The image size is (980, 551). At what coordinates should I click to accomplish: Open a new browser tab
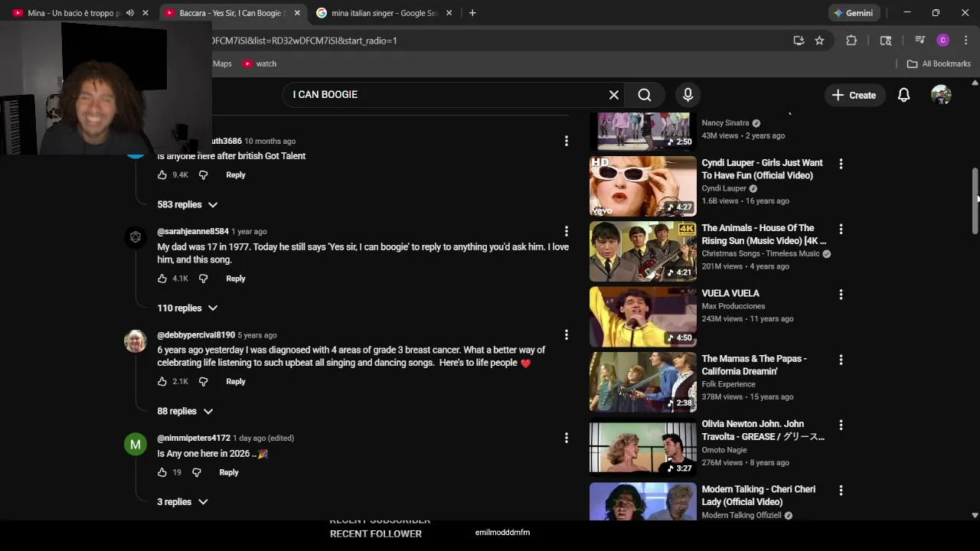tap(472, 13)
